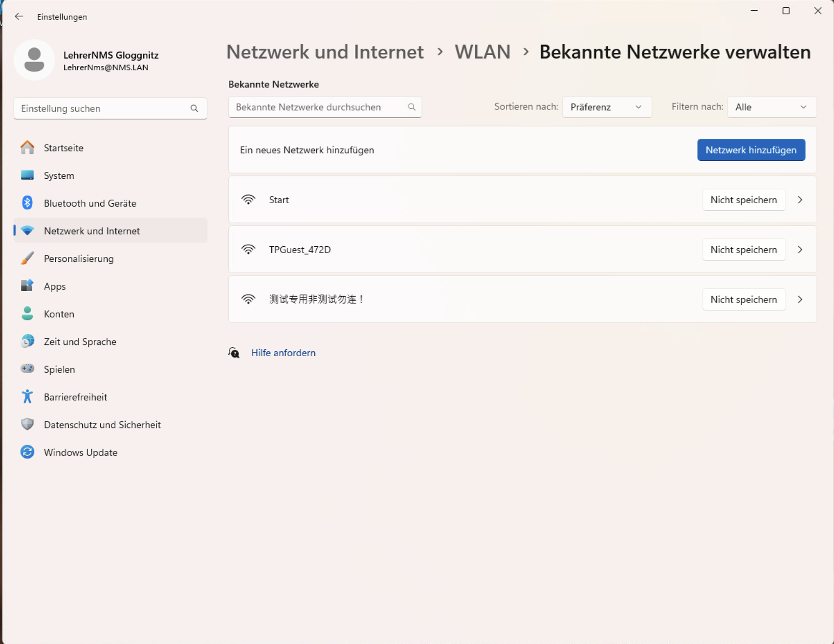The image size is (834, 644).
Task: Forget the Start network via Nicht speichern
Action: pyautogui.click(x=743, y=200)
